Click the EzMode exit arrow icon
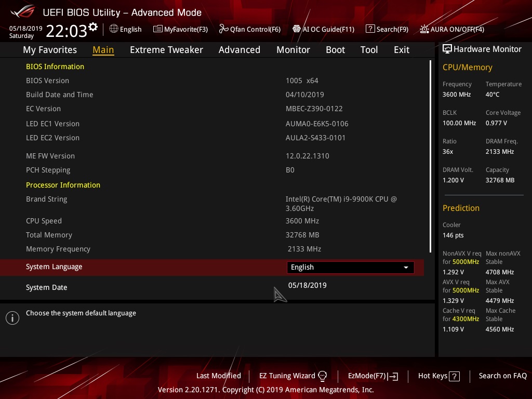 coord(393,376)
